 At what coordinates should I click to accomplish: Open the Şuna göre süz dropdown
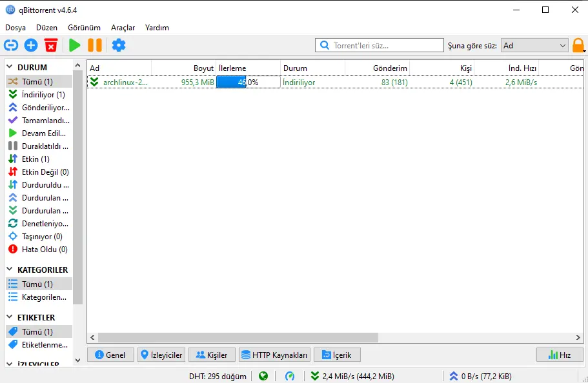[534, 45]
